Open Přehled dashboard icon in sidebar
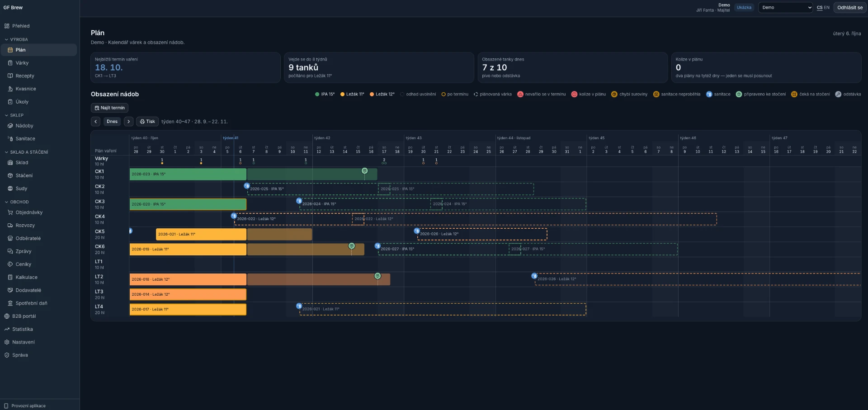868x410 pixels. (7, 26)
